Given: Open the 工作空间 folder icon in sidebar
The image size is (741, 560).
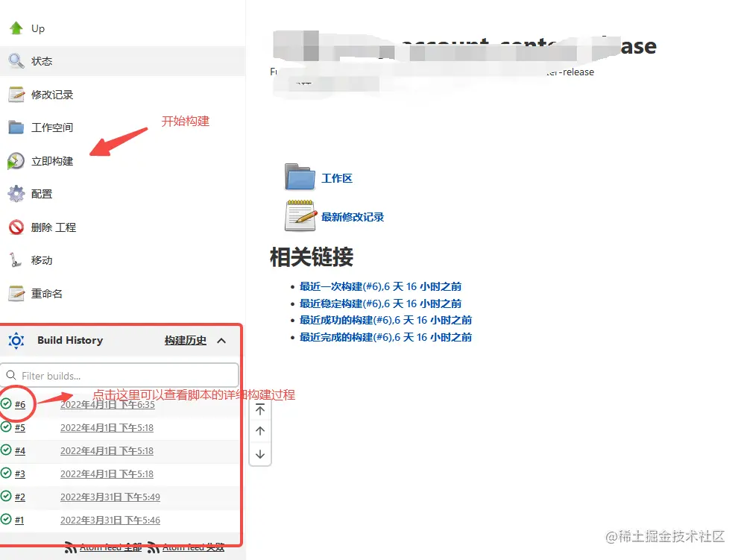Looking at the screenshot, I should 16,127.
